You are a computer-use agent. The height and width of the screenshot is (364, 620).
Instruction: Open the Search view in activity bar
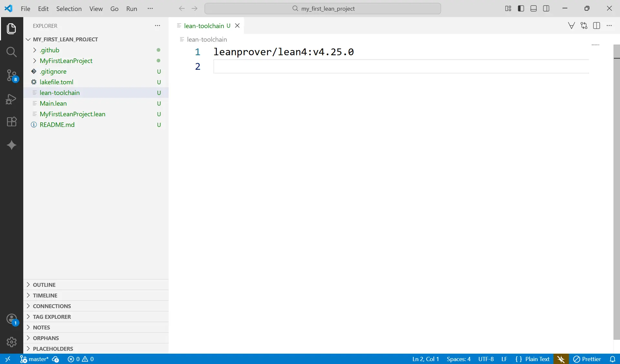(x=11, y=52)
